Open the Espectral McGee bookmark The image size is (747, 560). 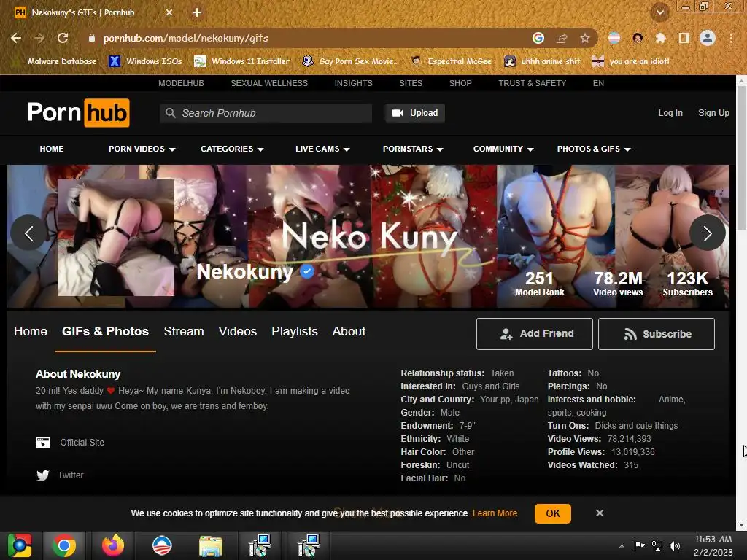click(x=452, y=61)
